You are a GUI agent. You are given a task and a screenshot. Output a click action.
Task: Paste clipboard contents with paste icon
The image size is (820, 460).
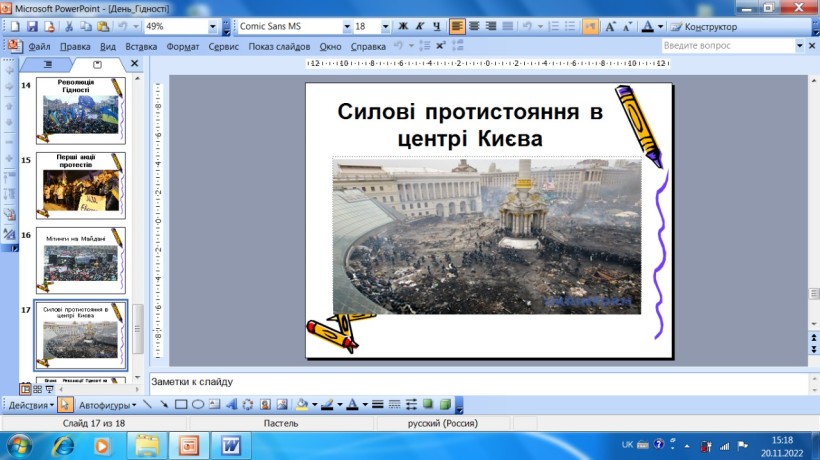(103, 27)
